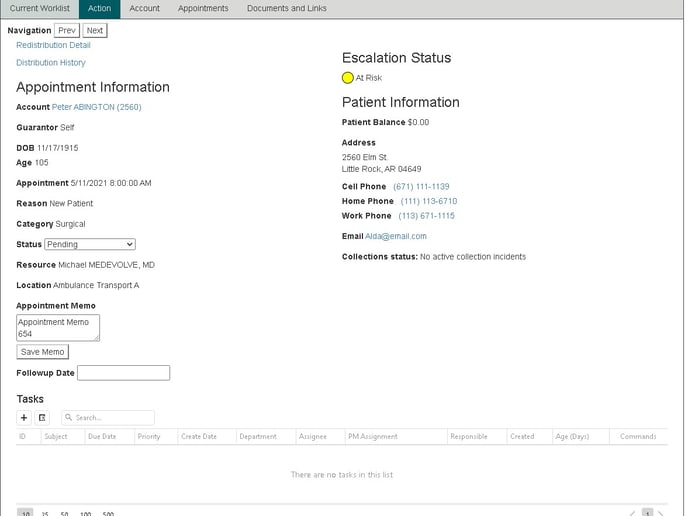Click the cell phone number link

(x=421, y=187)
